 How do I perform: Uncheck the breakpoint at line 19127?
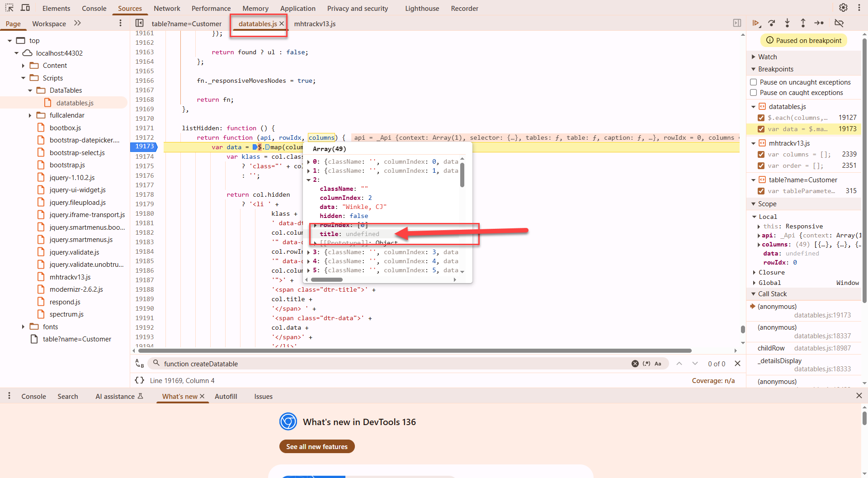761,118
